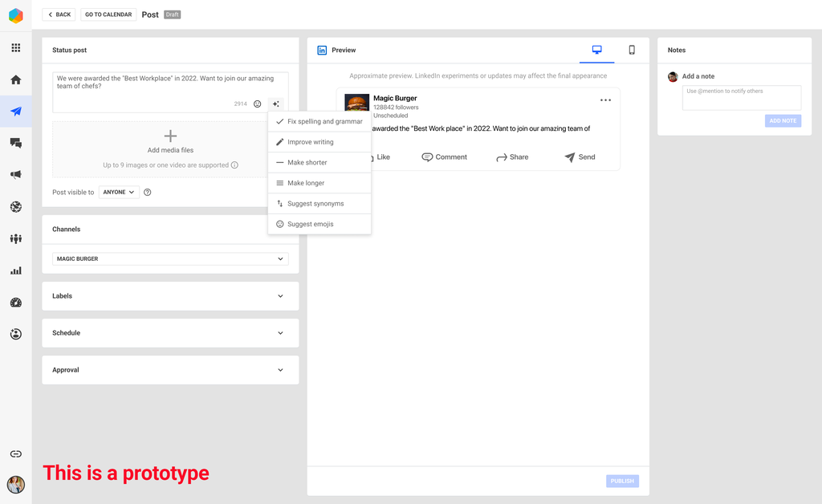Click the Add media files area
Viewport: 822px width, 504px height.
click(170, 142)
